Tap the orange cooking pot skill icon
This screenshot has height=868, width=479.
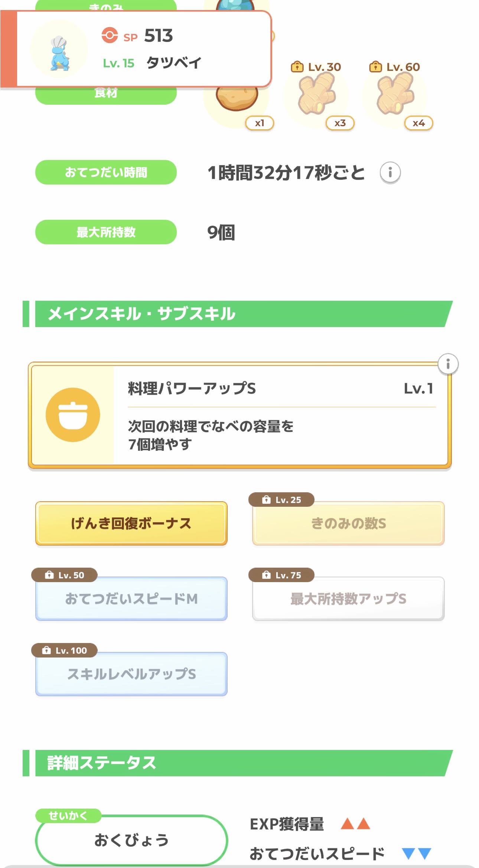pyautogui.click(x=73, y=415)
